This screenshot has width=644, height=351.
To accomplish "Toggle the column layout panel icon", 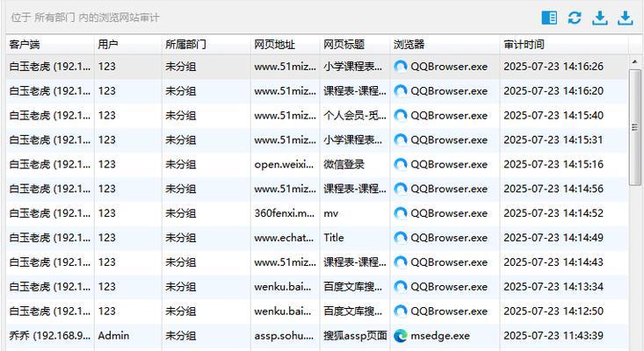I will point(549,18).
